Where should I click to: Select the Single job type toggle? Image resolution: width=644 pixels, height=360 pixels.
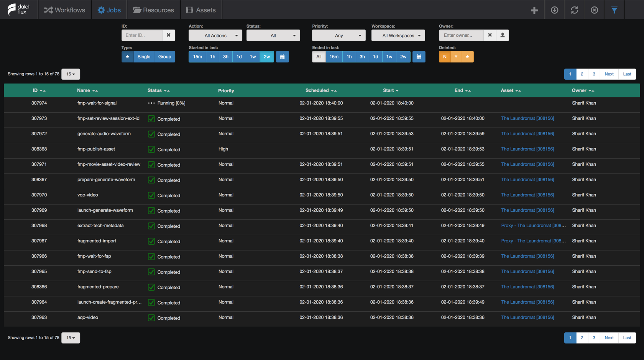144,57
